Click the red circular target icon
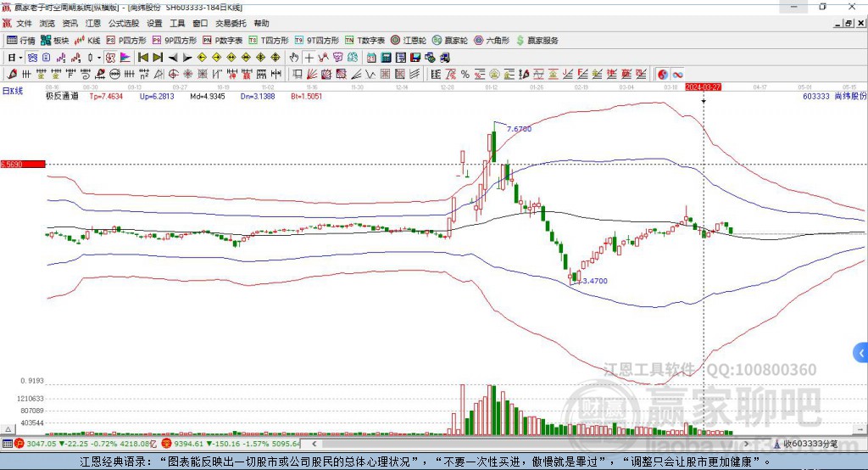The image size is (868, 470). tap(173, 75)
